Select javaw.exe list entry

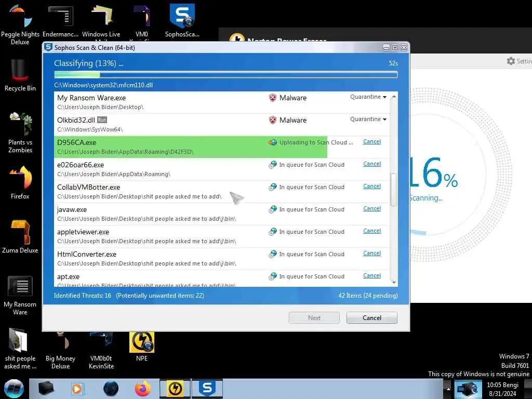[x=222, y=214]
